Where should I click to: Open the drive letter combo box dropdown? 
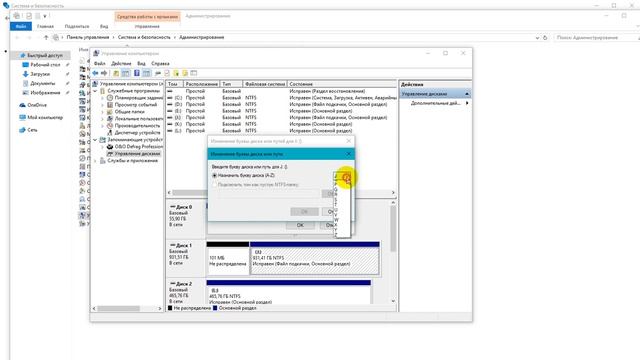(347, 177)
